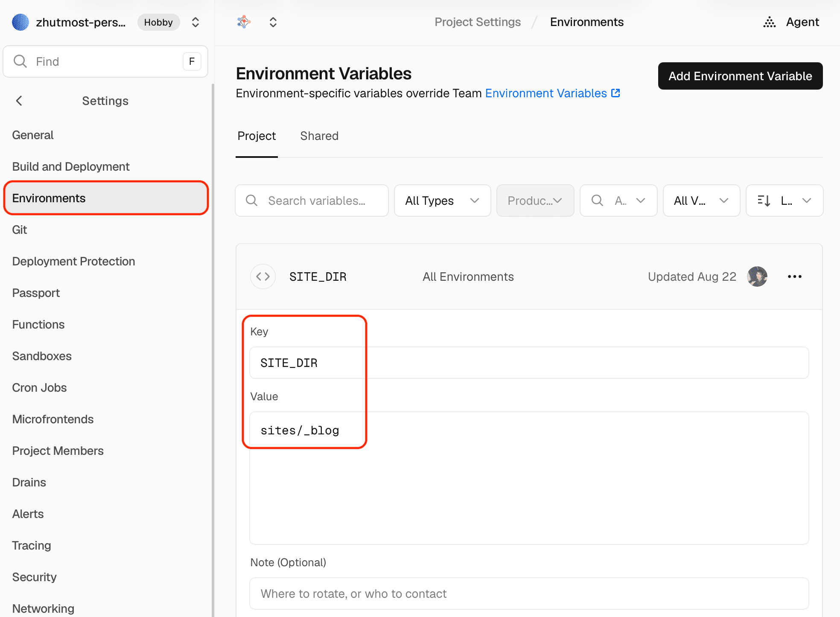Click Add Environment Variable button
Screen dimensions: 840x617
(740, 76)
